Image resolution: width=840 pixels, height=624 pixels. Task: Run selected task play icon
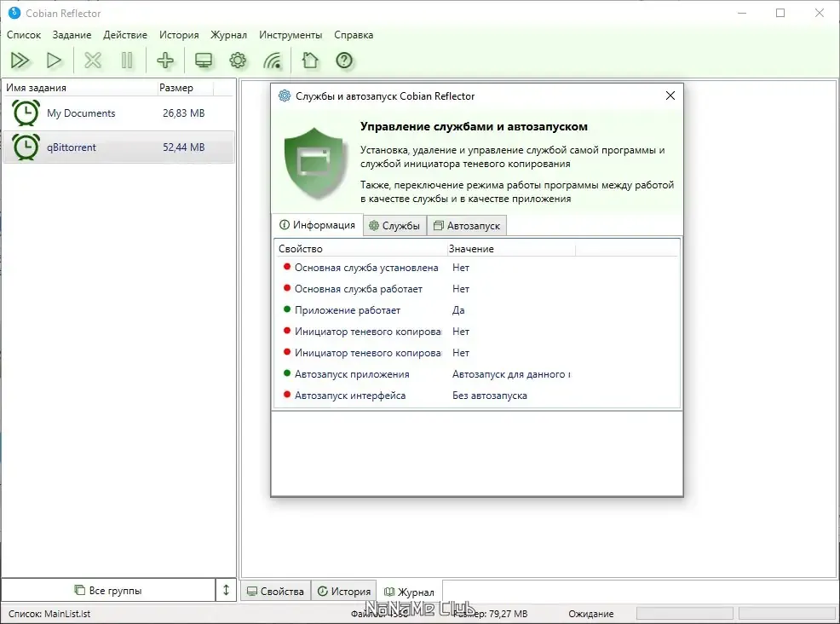55,61
